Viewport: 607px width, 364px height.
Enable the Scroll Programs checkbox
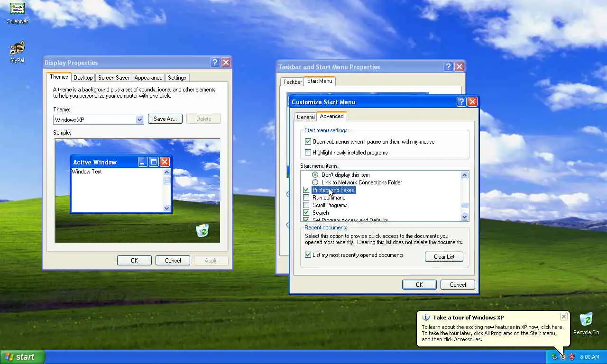[x=306, y=205]
